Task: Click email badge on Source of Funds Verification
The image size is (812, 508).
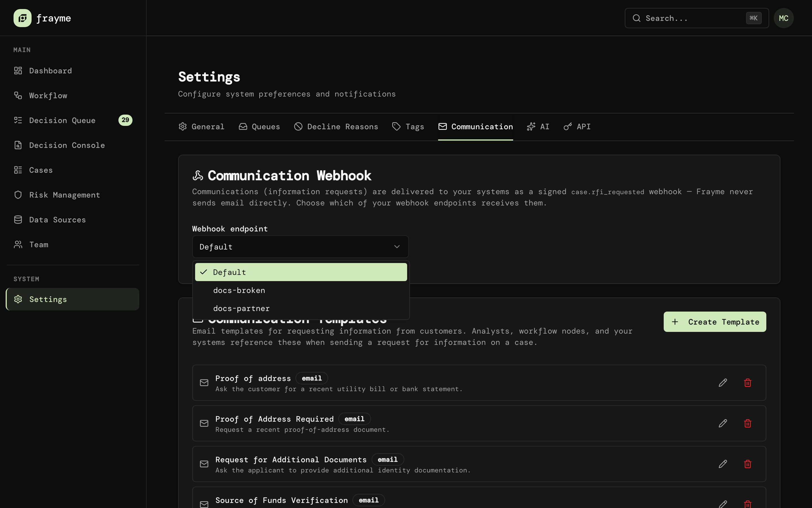Action: click(x=369, y=500)
